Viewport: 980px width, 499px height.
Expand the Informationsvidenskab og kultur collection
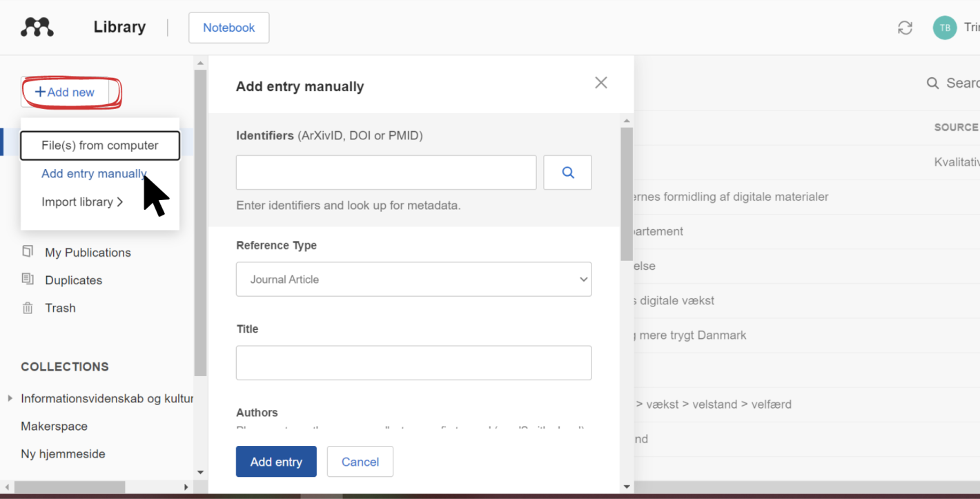click(x=10, y=398)
